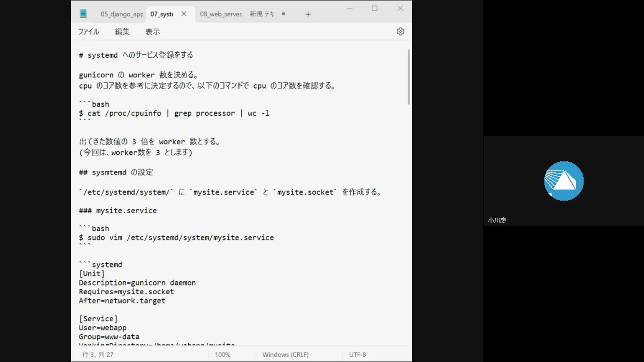The height and width of the screenshot is (362, 644).
Task: Click the UTF-8 encoding indicator
Action: (x=357, y=354)
